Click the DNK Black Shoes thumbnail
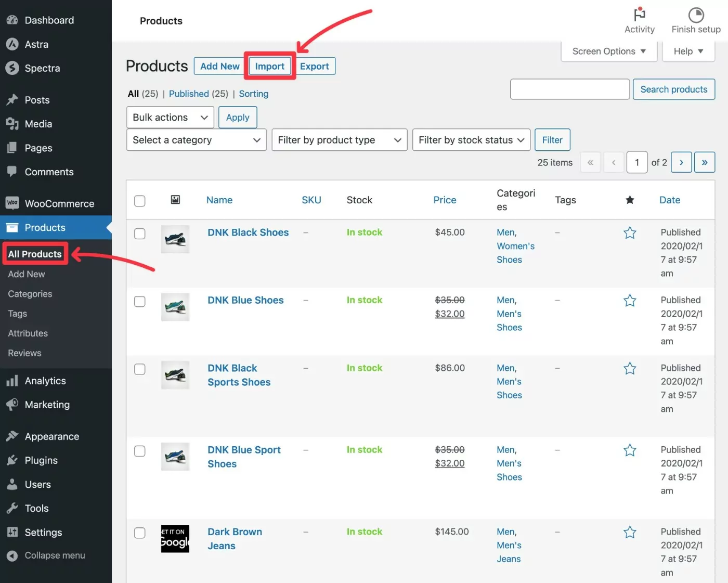Screen dimensions: 728x583 tap(175, 239)
